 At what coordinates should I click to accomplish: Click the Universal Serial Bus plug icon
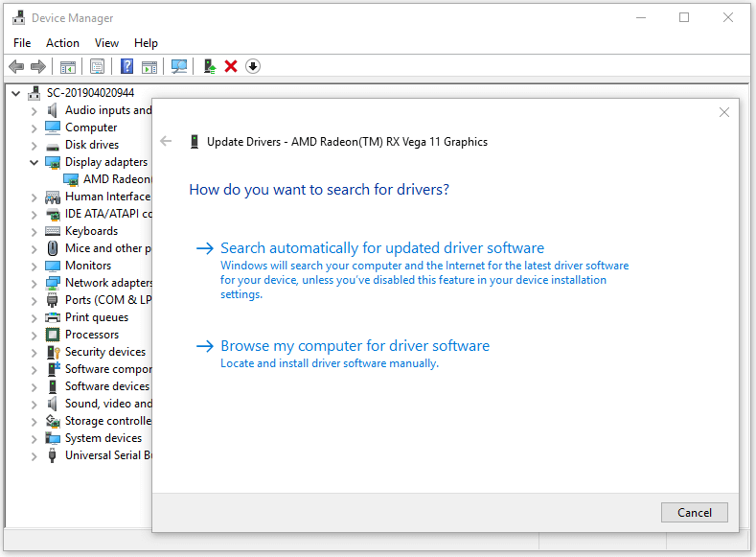52,455
